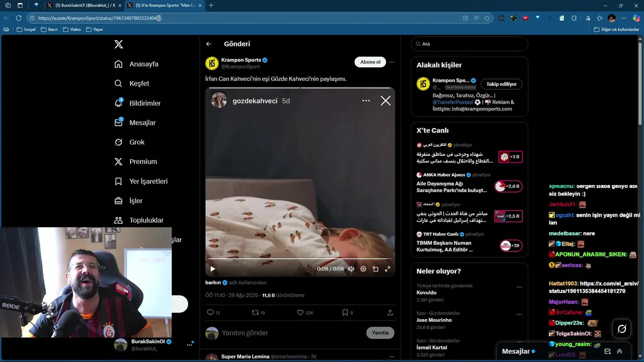Open Yer İşaretleri bookmarks

click(141, 182)
